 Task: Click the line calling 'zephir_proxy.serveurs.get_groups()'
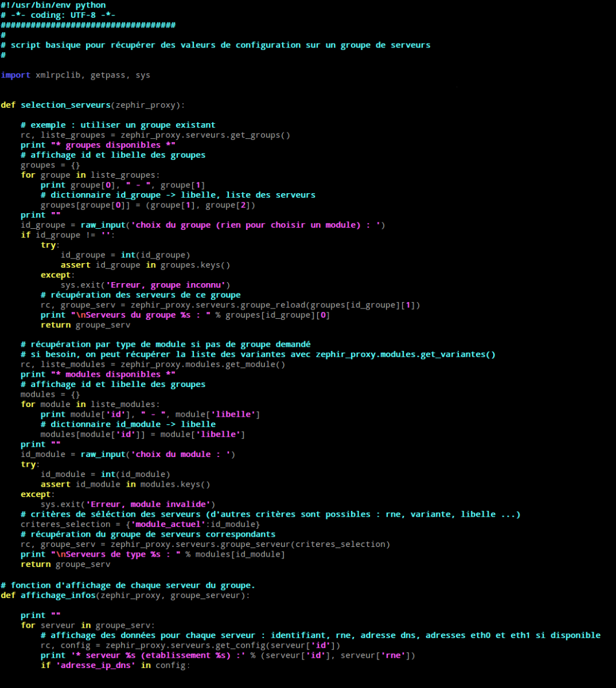pos(155,135)
